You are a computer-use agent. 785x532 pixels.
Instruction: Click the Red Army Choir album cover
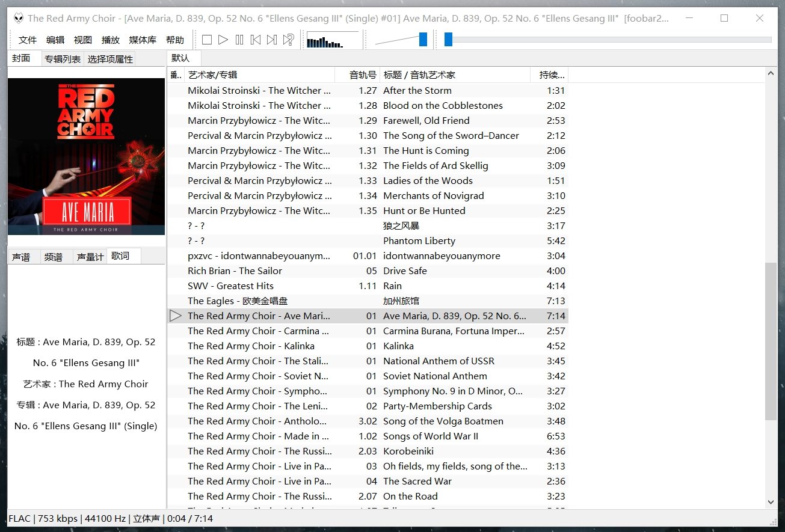click(86, 156)
